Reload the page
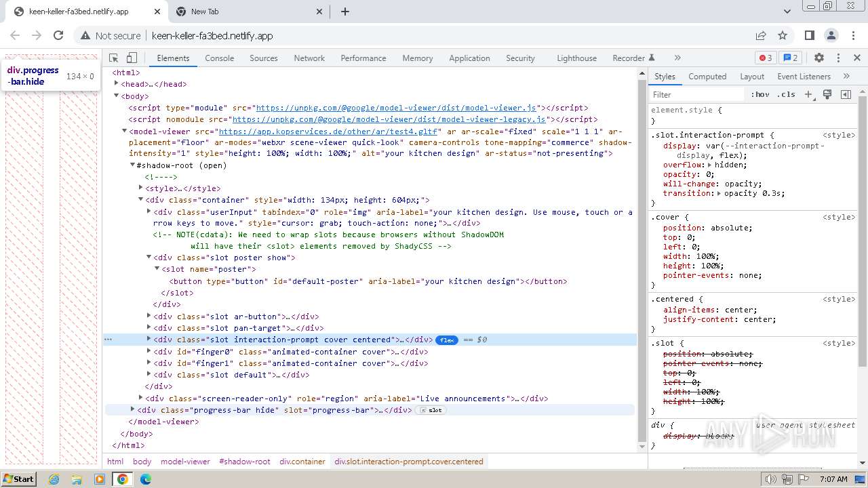The height and width of the screenshot is (488, 868). [58, 35]
